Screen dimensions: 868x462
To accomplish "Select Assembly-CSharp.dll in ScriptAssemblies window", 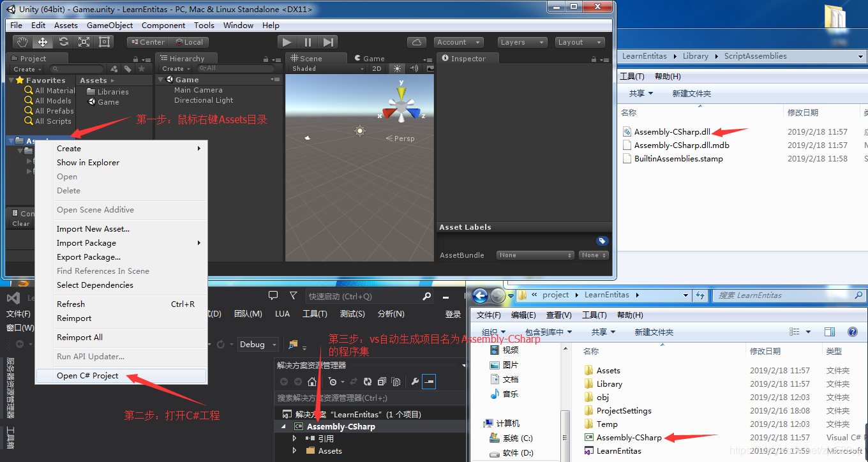I will 671,132.
